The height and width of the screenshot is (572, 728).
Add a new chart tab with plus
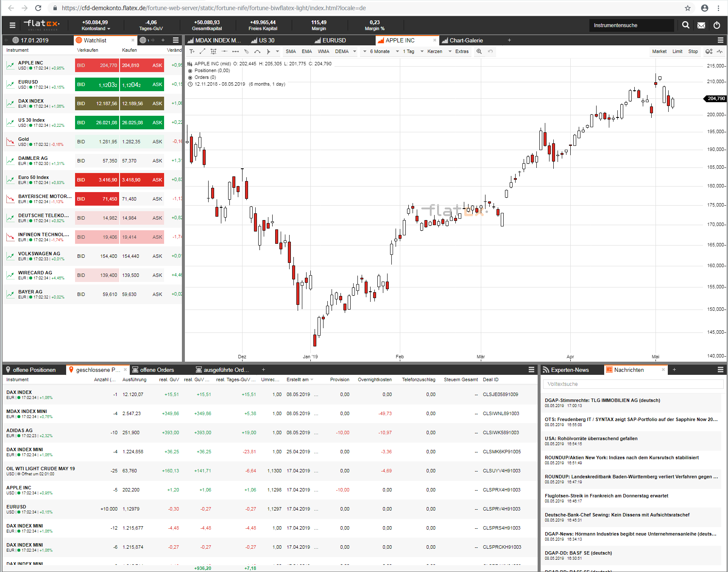coord(509,40)
